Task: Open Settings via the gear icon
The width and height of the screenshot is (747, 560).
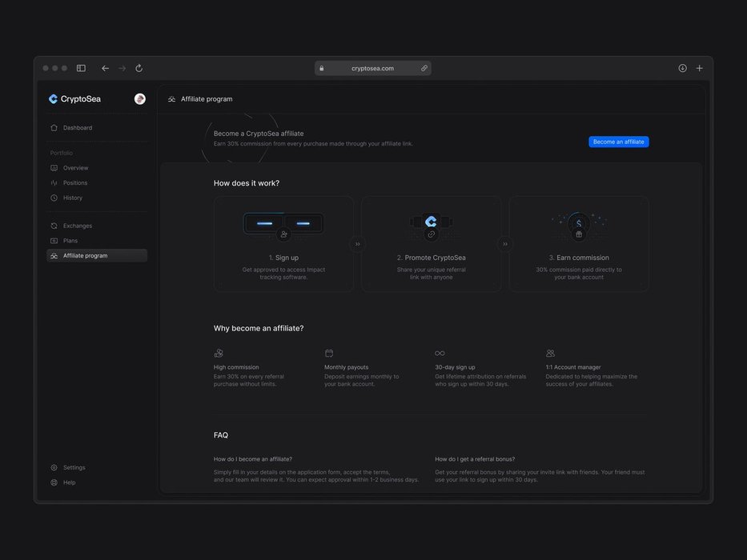Action: (54, 468)
